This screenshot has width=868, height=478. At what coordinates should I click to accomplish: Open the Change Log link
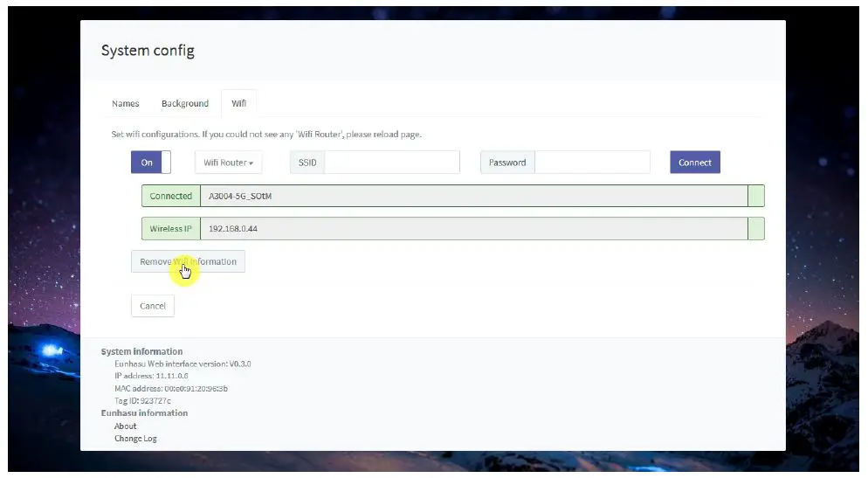[x=135, y=438]
